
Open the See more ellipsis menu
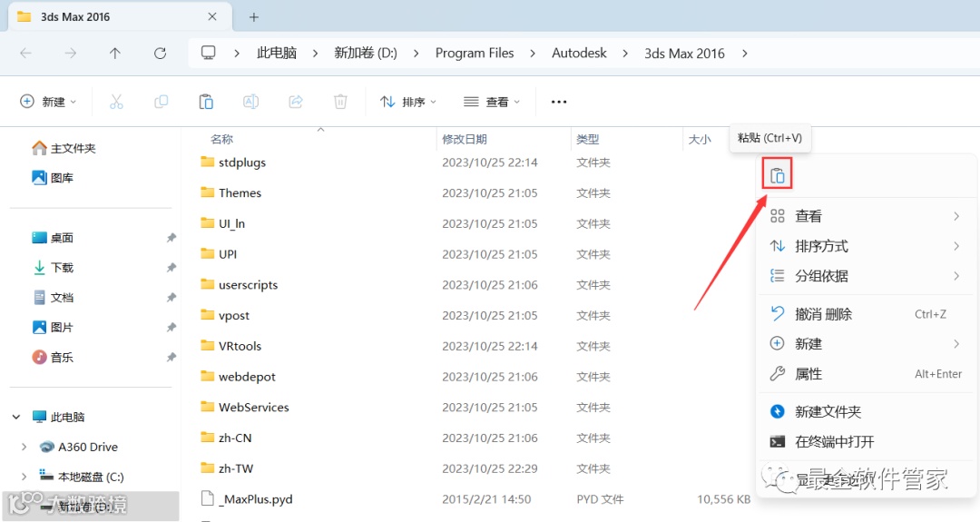tap(559, 102)
